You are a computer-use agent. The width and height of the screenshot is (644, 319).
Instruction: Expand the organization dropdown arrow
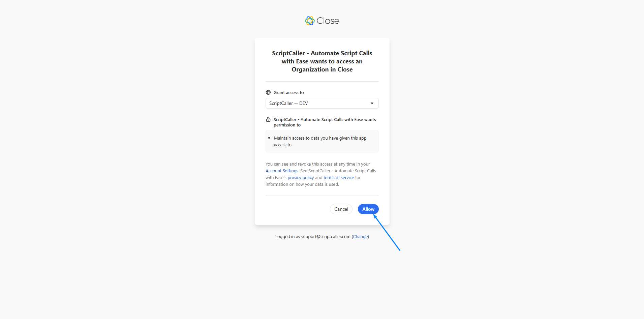coord(372,103)
